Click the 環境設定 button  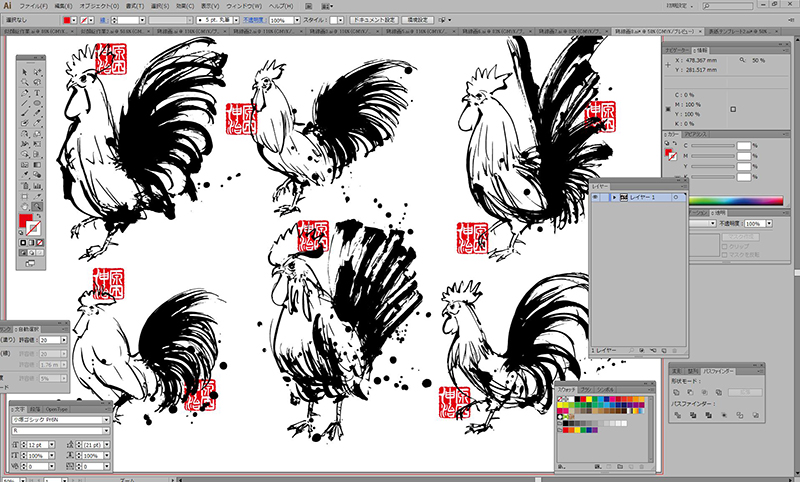pyautogui.click(x=417, y=20)
